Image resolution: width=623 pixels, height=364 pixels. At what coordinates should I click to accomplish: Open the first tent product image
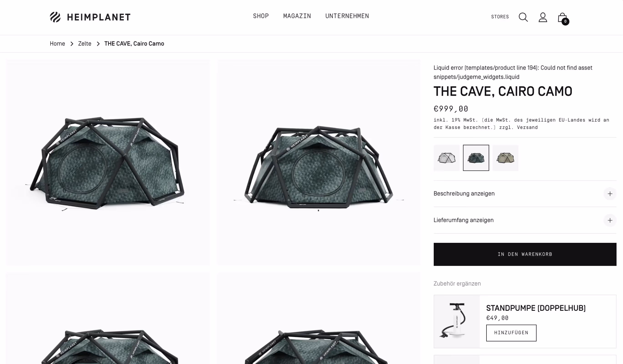click(x=108, y=162)
